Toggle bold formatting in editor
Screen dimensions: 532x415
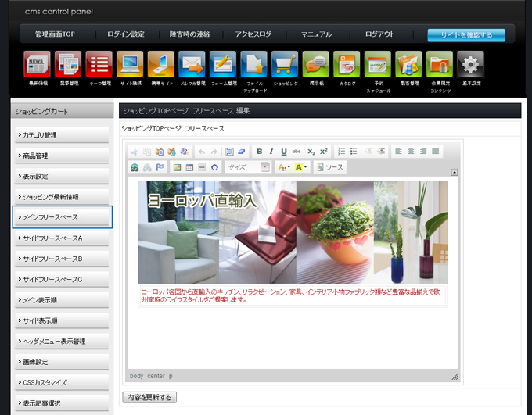(259, 151)
